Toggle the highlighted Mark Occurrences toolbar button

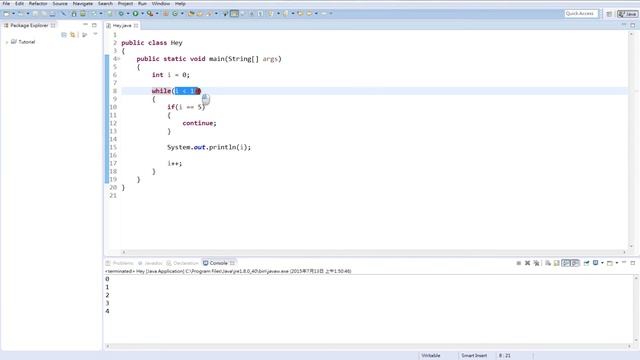(234, 13)
